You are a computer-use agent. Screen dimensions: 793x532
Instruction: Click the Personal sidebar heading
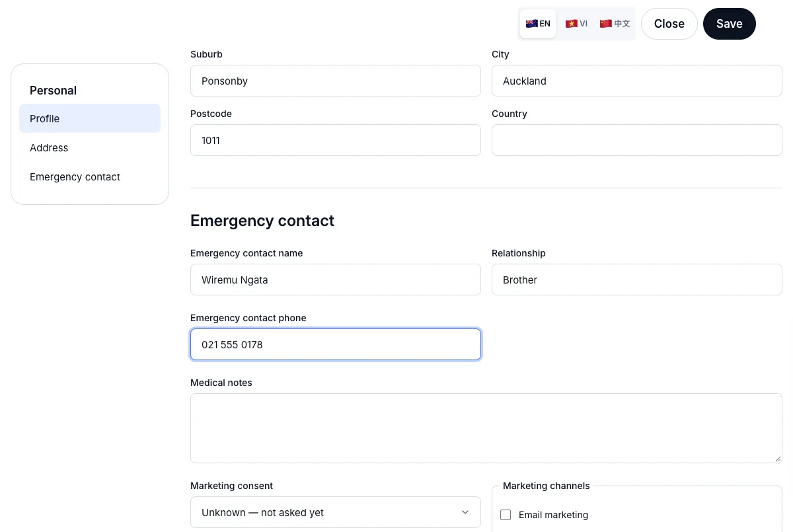(x=53, y=91)
